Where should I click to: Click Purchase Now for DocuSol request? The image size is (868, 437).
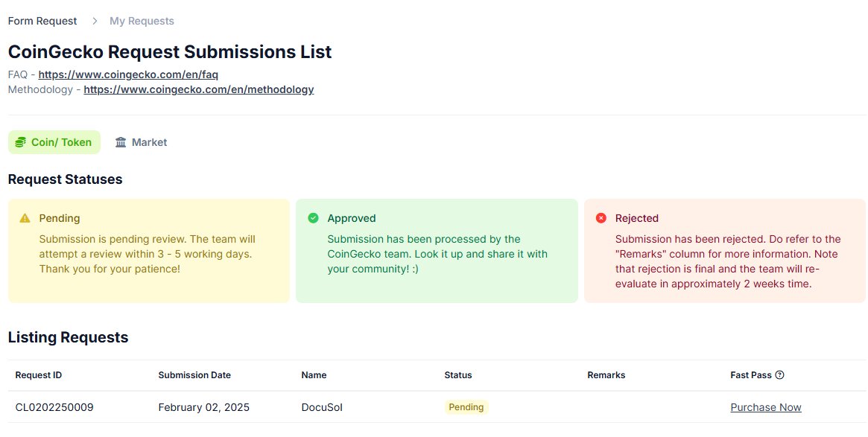point(766,407)
